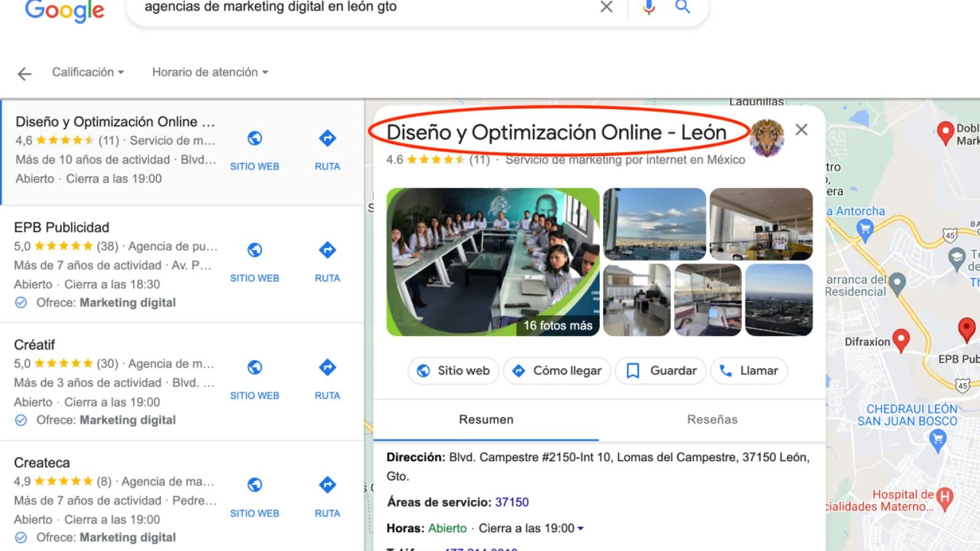Open the city at dusk photo thumbnail
The width and height of the screenshot is (980, 551).
(x=779, y=300)
